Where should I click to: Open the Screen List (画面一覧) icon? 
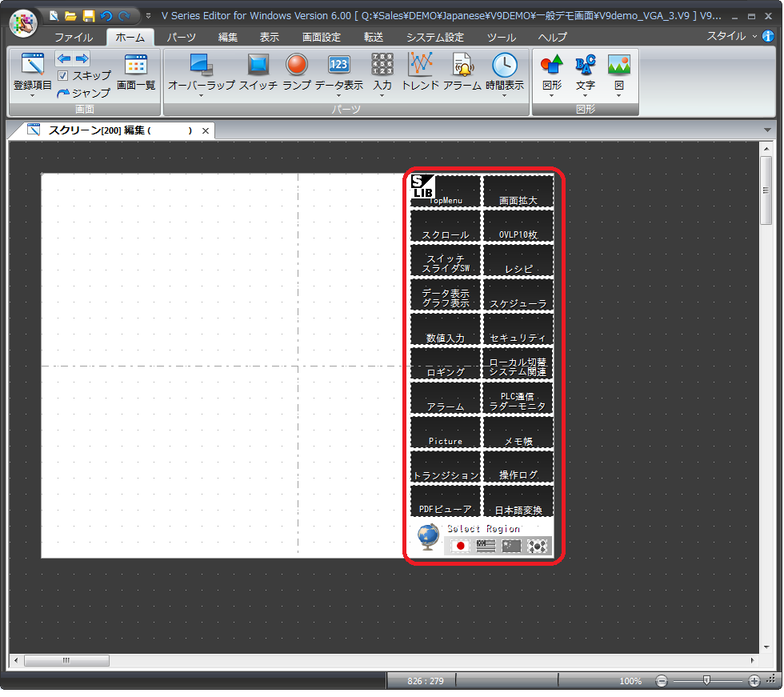(136, 66)
